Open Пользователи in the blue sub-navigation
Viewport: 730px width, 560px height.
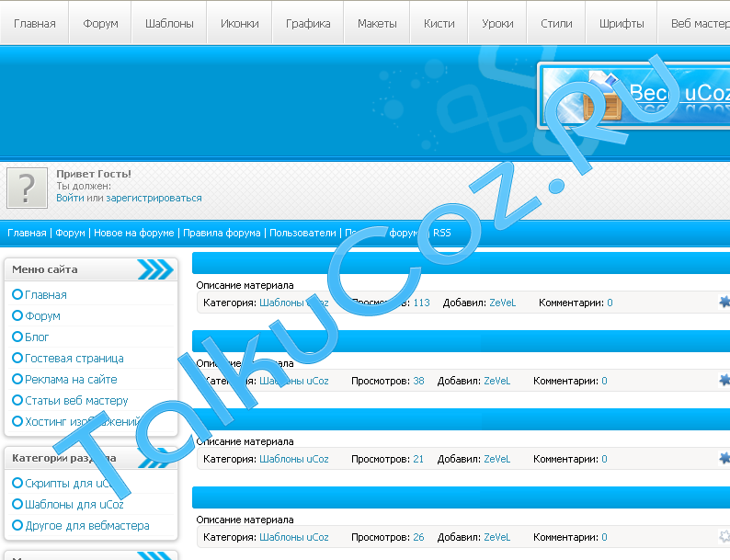[x=302, y=233]
